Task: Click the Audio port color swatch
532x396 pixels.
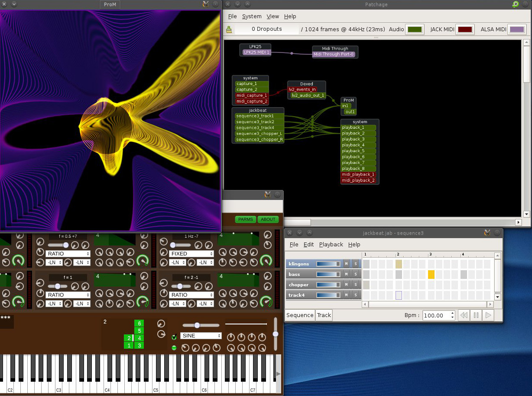Action: coord(414,29)
